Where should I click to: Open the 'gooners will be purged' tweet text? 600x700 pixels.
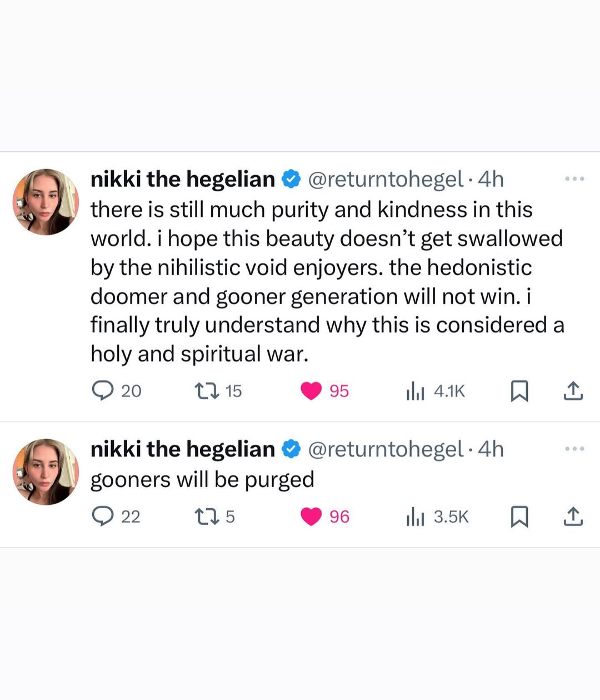click(x=202, y=479)
